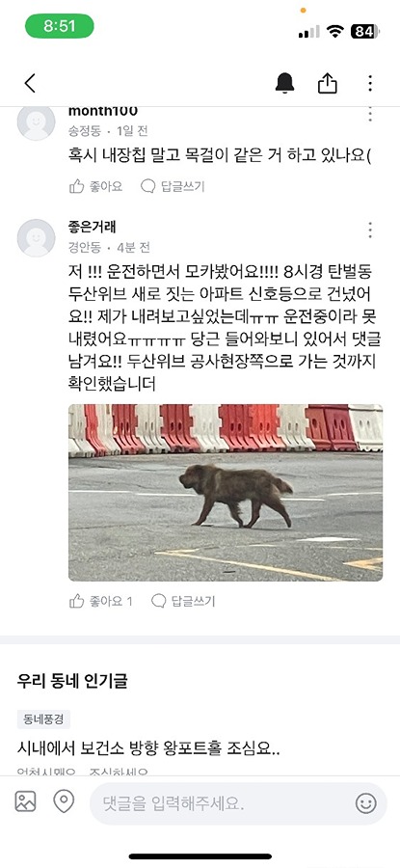Open the header three-dot more menu

click(370, 84)
